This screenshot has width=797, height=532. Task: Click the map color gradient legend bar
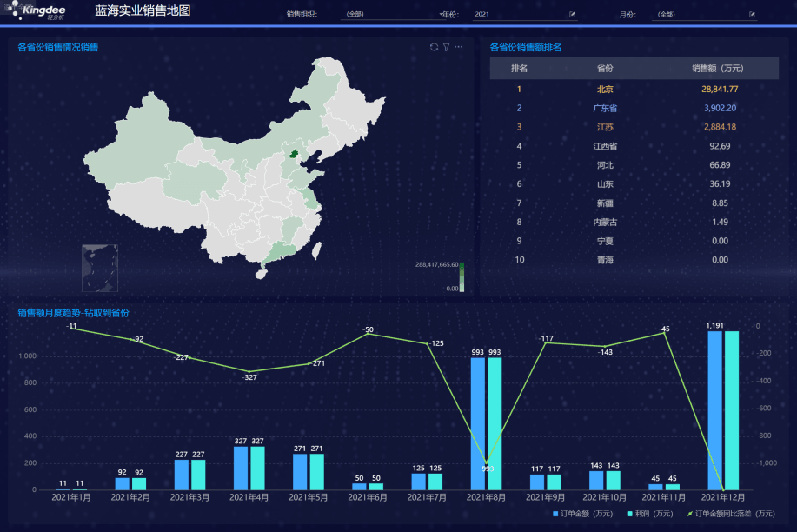(x=462, y=276)
